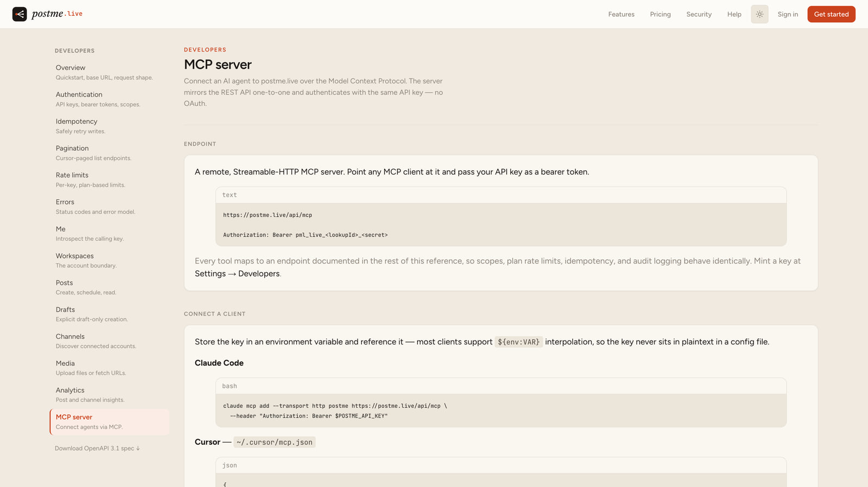Click the Sign in link
Image resolution: width=868 pixels, height=487 pixels.
(788, 14)
